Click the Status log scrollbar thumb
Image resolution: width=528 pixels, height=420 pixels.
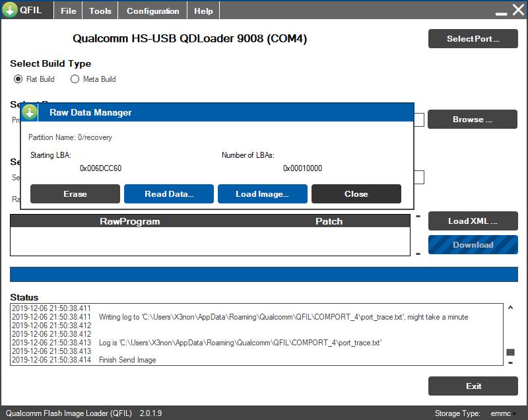(x=510, y=352)
